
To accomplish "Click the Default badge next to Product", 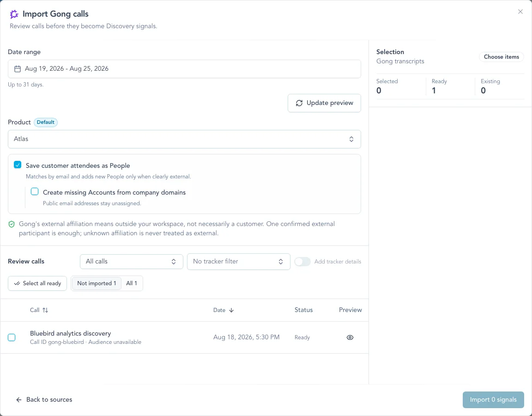I will pyautogui.click(x=45, y=122).
